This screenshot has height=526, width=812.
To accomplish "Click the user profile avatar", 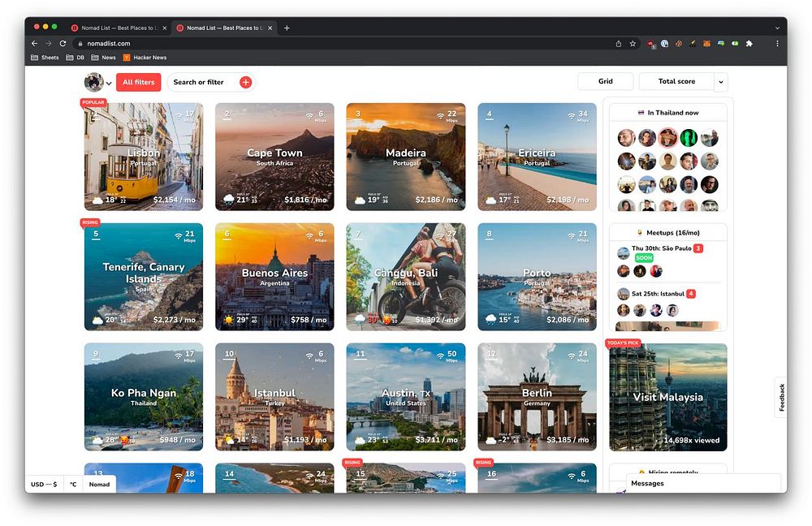I will pos(93,82).
